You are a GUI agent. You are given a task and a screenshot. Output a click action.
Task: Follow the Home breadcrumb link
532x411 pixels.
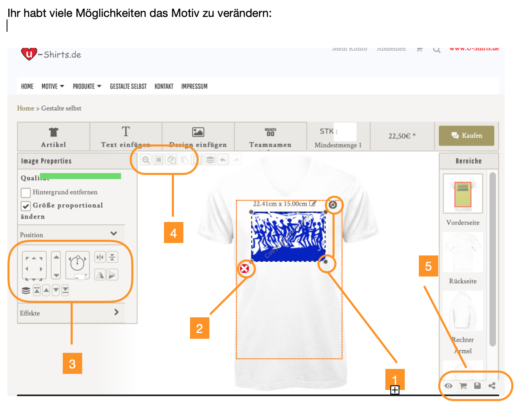26,108
